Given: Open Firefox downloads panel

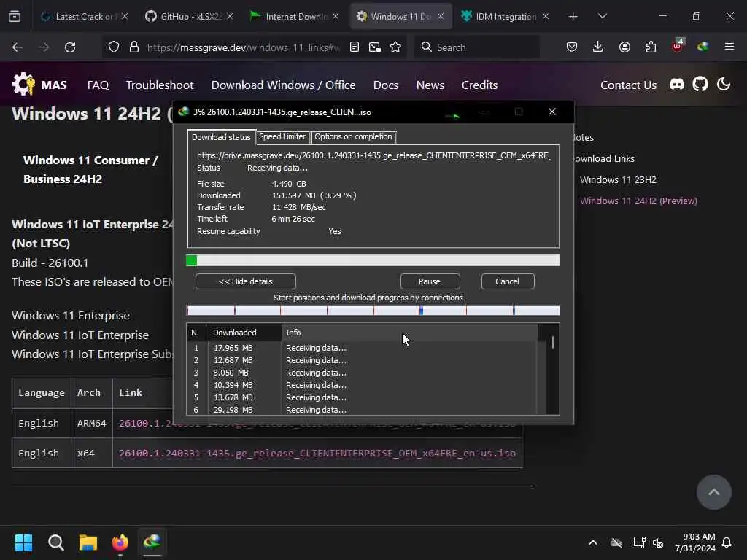Looking at the screenshot, I should pos(598,47).
